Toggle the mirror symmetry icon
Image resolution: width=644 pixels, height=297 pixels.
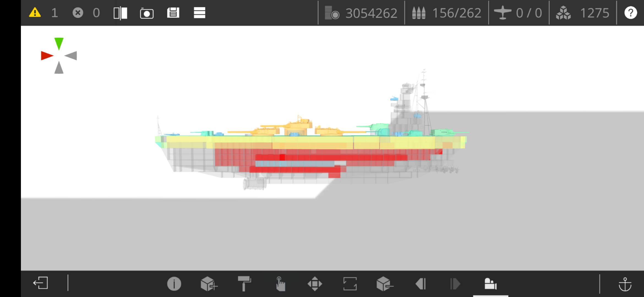(x=121, y=13)
